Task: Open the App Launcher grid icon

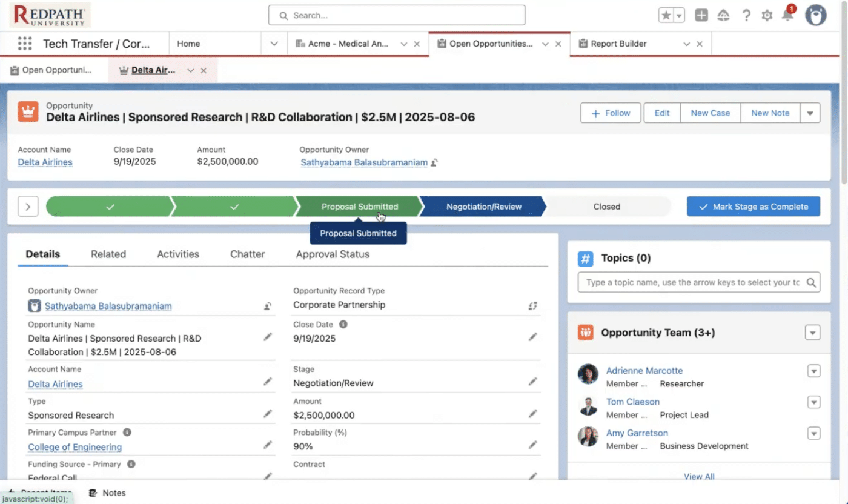Action: coord(24,44)
